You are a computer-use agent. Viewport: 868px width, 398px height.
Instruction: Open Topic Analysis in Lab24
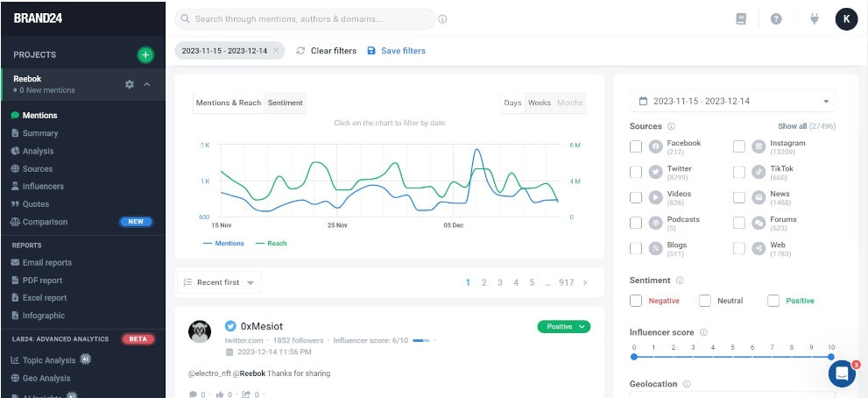coord(49,360)
